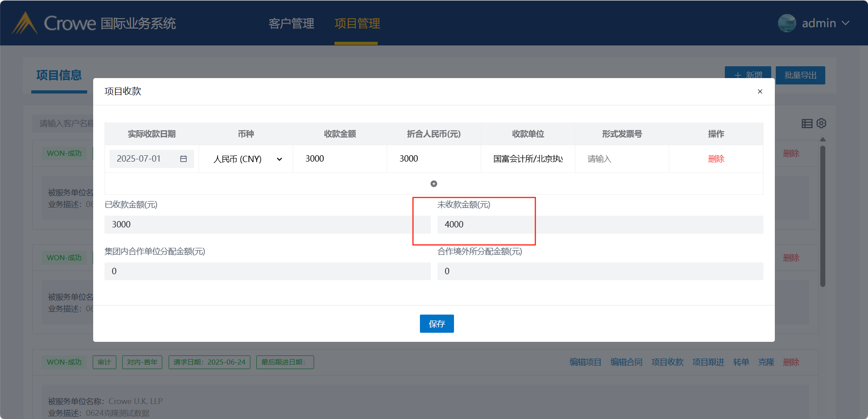The height and width of the screenshot is (419, 868).
Task: Open 项目收款 link in the Crowe U.K. LLP row
Action: (667, 362)
